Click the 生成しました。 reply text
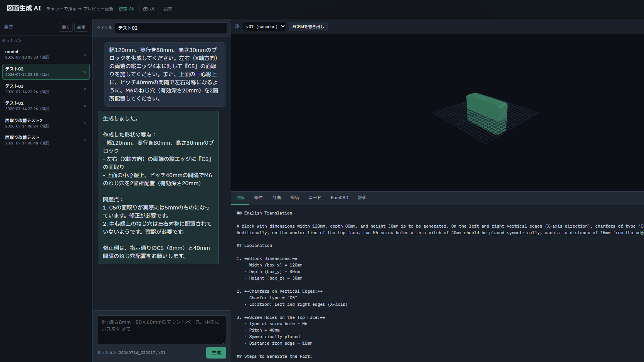The width and height of the screenshot is (644, 362). click(x=121, y=119)
